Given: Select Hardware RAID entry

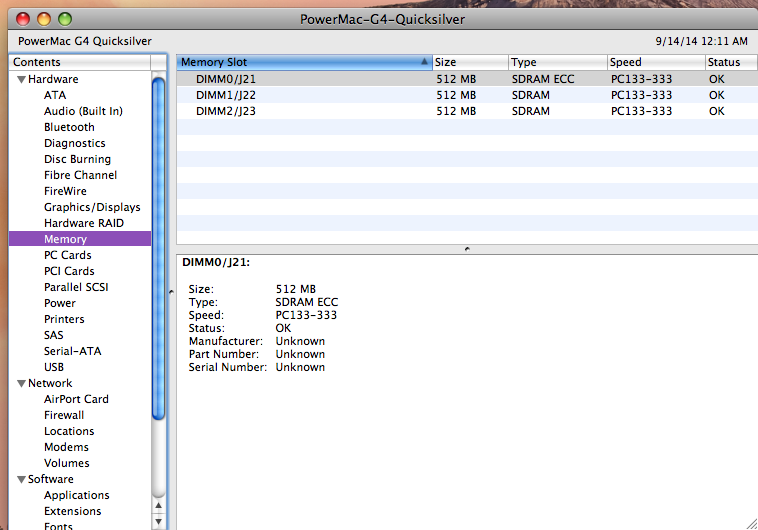Looking at the screenshot, I should pyautogui.click(x=84, y=223).
